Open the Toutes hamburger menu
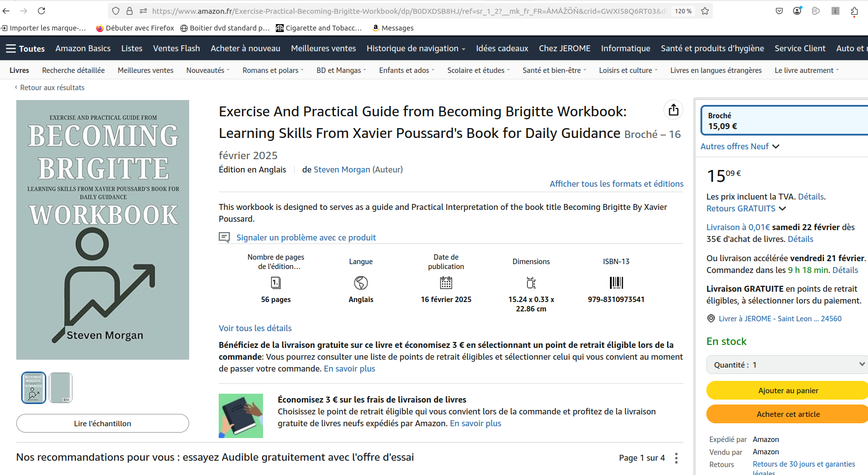Screen dimensions: 868x475 click(x=25, y=48)
